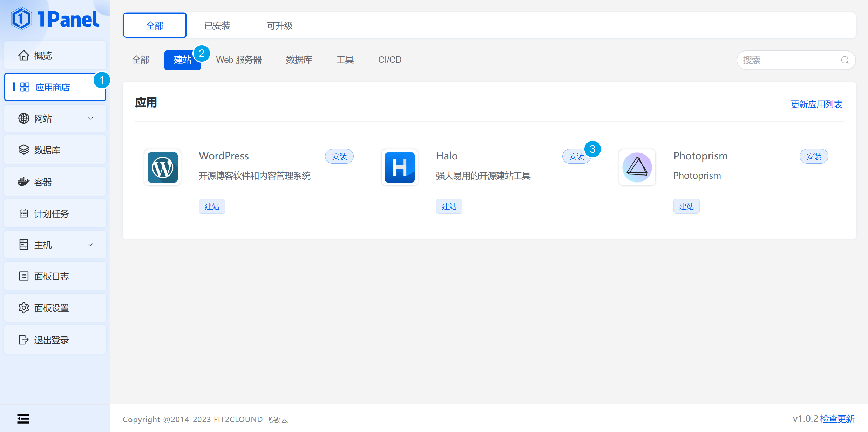Open the 计划任务 scheduled tasks page
This screenshot has width=868, height=432.
[55, 213]
